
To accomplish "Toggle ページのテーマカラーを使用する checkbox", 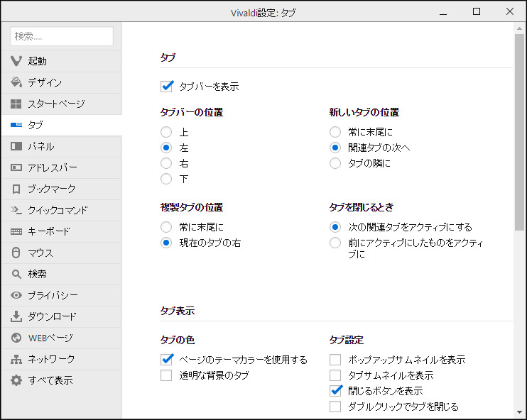I will 167,360.
